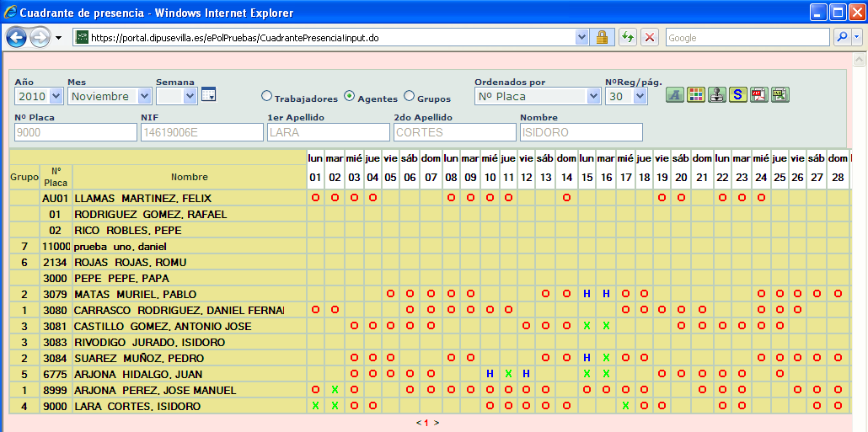The height and width of the screenshot is (432, 868).
Task: Export the schedule to PDF
Action: coord(758,95)
